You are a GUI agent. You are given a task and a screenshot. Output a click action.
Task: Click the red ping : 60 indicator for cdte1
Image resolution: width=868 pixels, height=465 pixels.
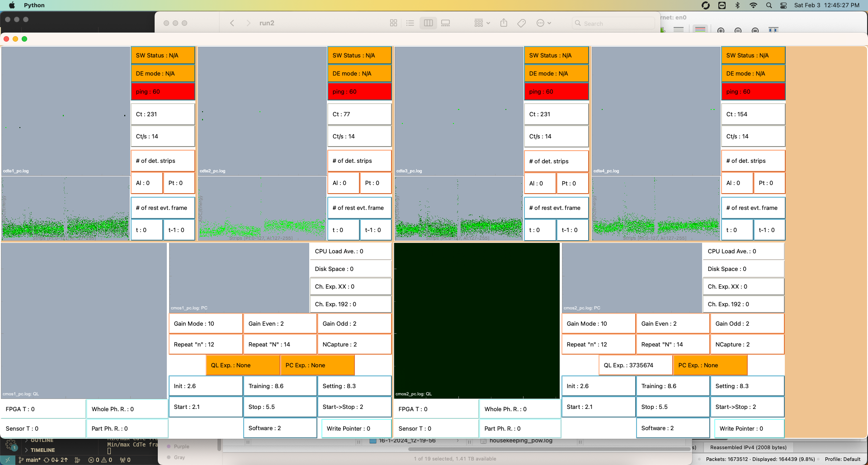click(163, 91)
